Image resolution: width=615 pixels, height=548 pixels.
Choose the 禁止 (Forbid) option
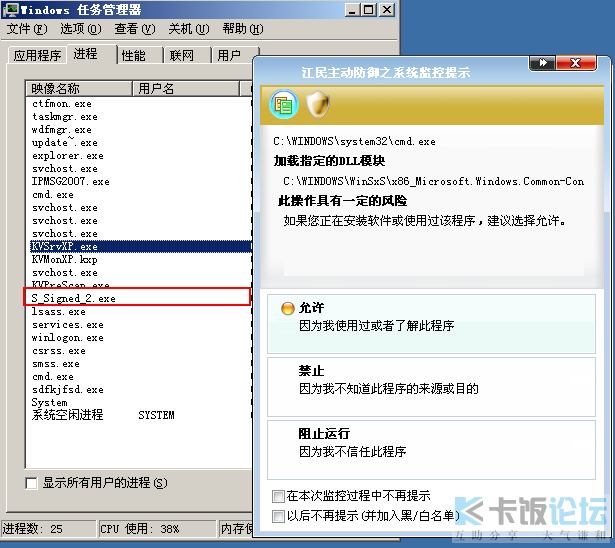pyautogui.click(x=431, y=387)
